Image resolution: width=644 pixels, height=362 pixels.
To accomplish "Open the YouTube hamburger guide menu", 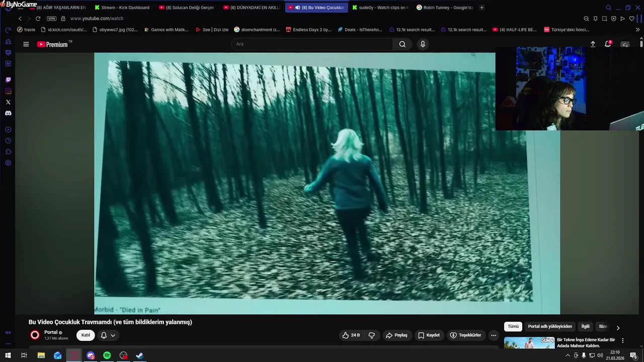I will click(x=26, y=44).
